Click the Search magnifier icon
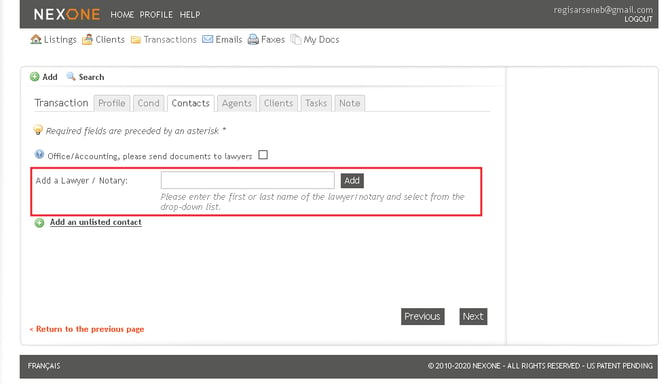Viewport: 670px width, 384px height. (71, 76)
